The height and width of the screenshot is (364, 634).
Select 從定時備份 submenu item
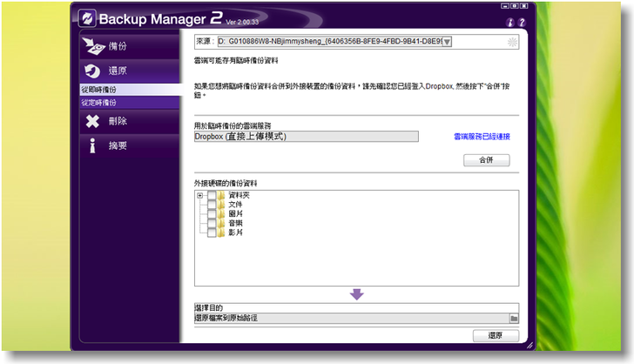(130, 103)
